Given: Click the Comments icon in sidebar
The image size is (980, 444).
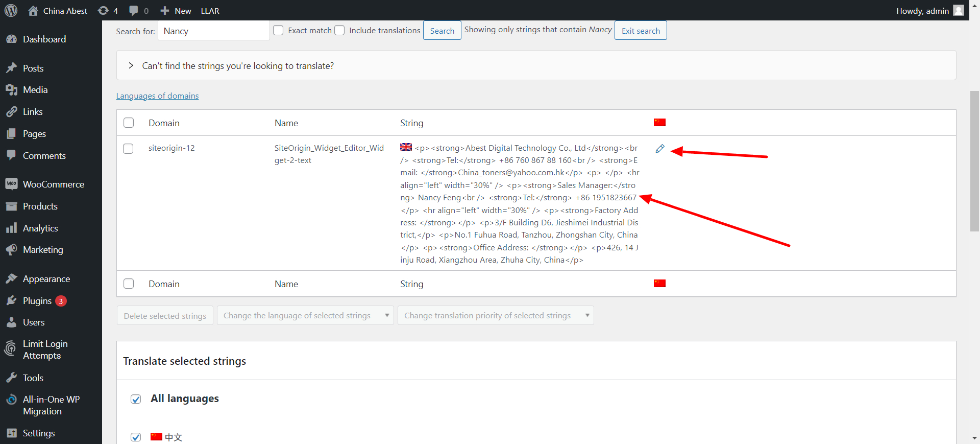Looking at the screenshot, I should click(11, 155).
